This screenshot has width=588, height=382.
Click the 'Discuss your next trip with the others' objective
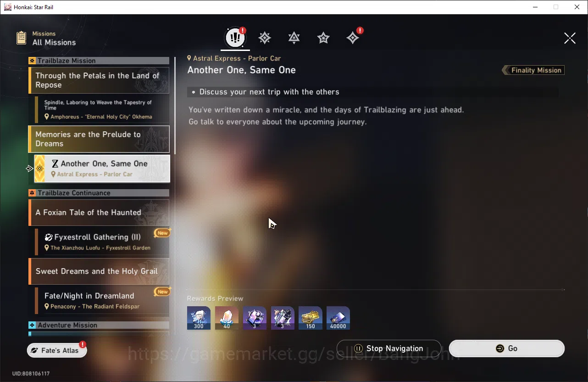269,92
